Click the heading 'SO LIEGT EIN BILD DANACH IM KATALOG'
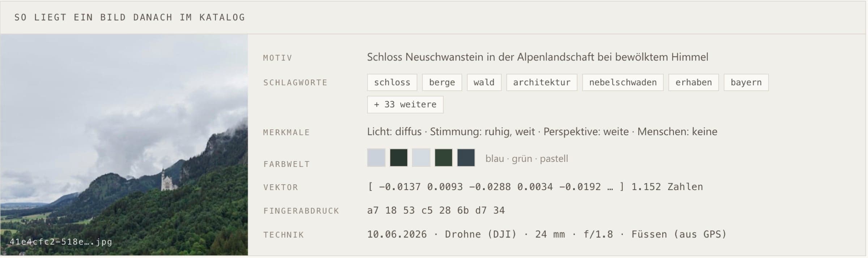The width and height of the screenshot is (868, 258). pyautogui.click(x=129, y=17)
